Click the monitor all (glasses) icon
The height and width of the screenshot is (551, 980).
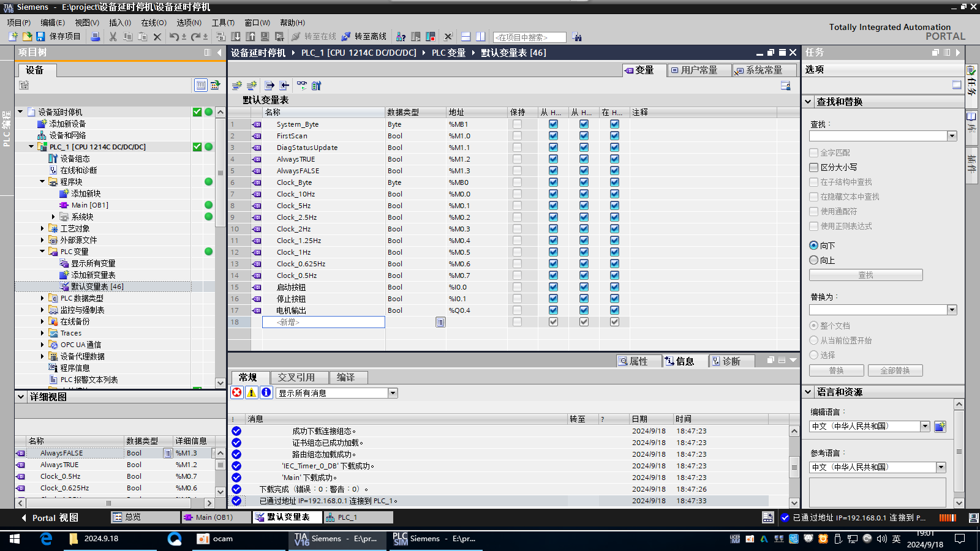tap(301, 86)
